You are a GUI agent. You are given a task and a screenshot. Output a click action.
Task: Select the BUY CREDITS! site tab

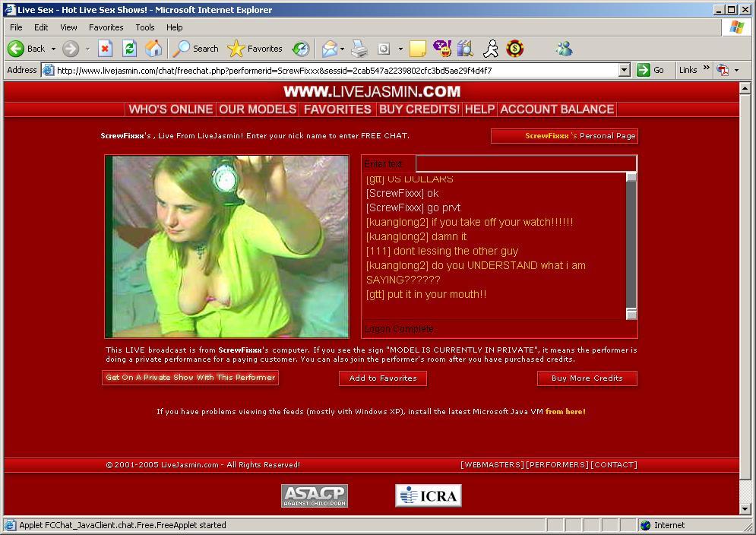pos(419,109)
